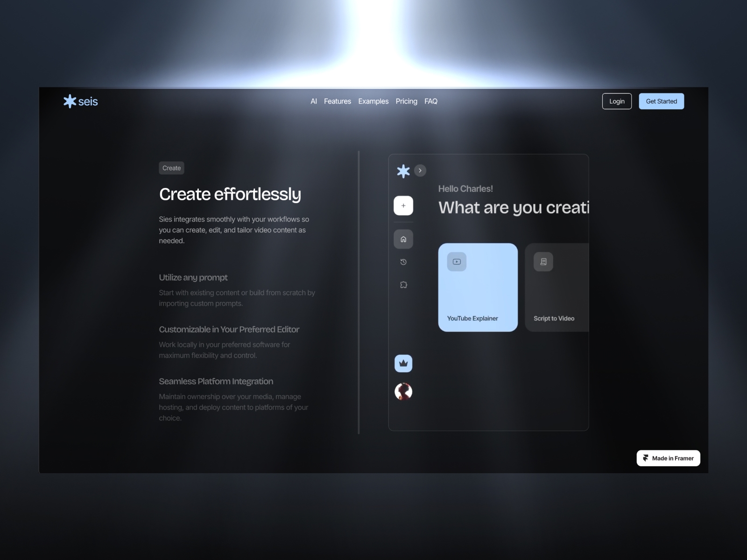Screen dimensions: 747x560
Task: Switch to the Features tab
Action: click(x=337, y=101)
